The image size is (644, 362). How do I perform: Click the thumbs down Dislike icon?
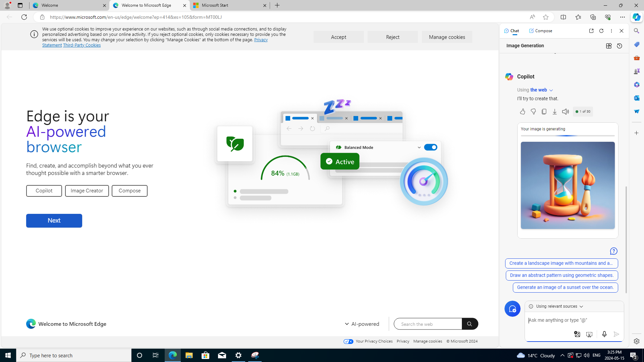coord(533,112)
